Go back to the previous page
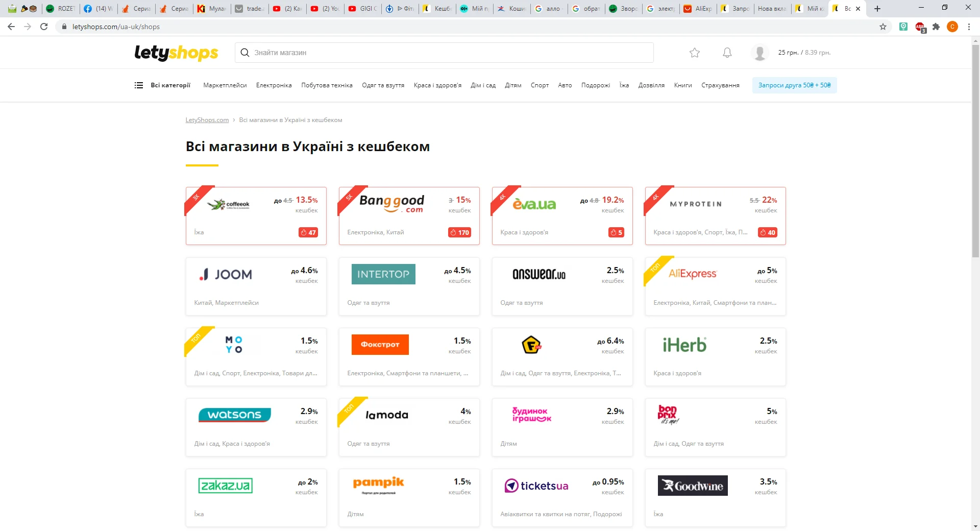The image size is (980, 531). [11, 27]
